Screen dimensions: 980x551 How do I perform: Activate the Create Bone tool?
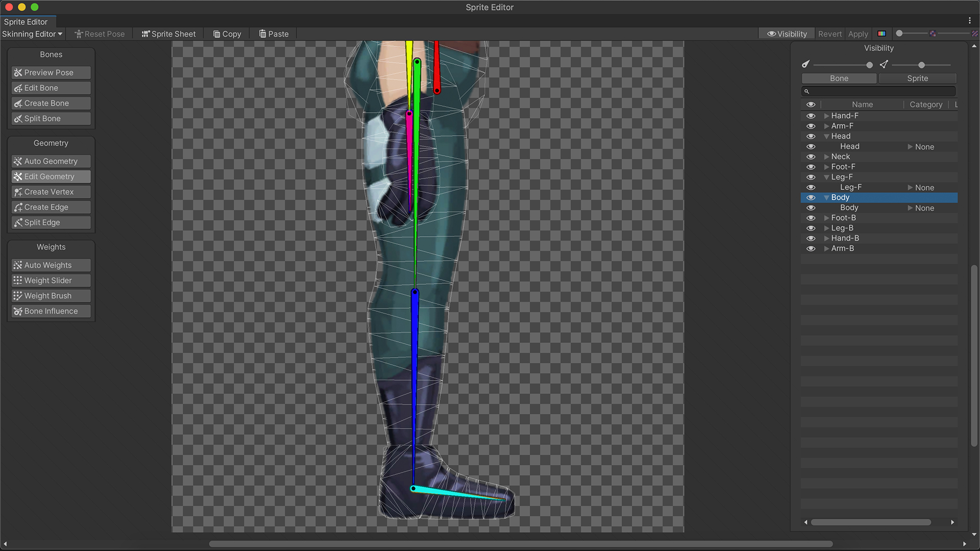tap(50, 103)
